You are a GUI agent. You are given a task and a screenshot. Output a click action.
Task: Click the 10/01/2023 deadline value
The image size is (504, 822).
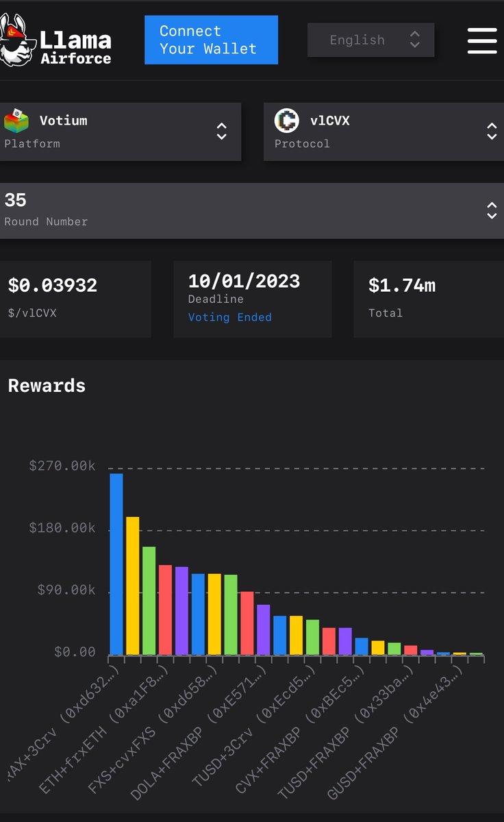244,281
